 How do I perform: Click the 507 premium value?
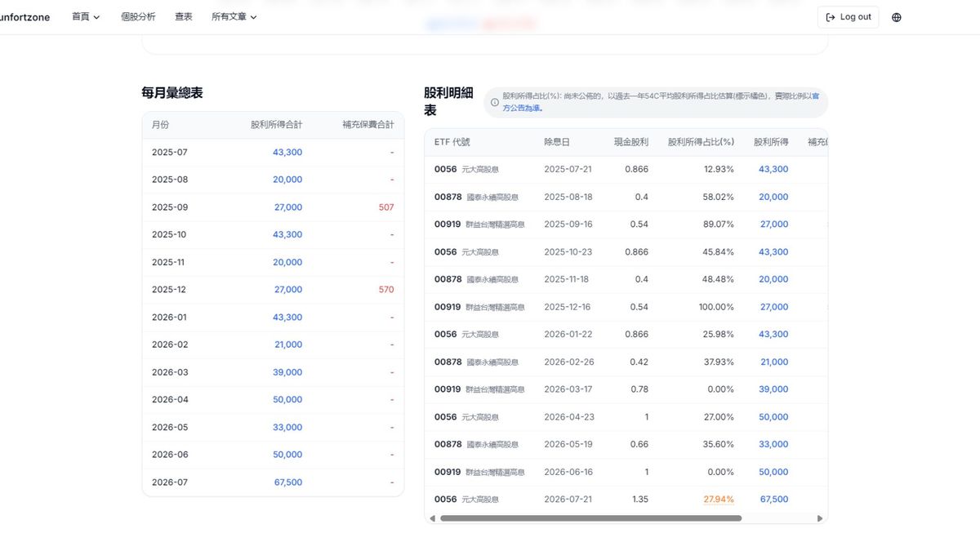coord(386,207)
